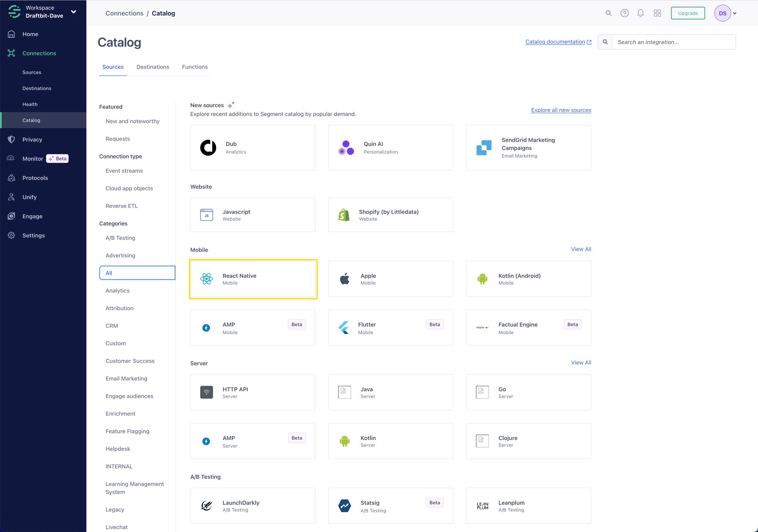This screenshot has width=758, height=532.
Task: Click the Privacy shield icon
Action: click(x=12, y=139)
